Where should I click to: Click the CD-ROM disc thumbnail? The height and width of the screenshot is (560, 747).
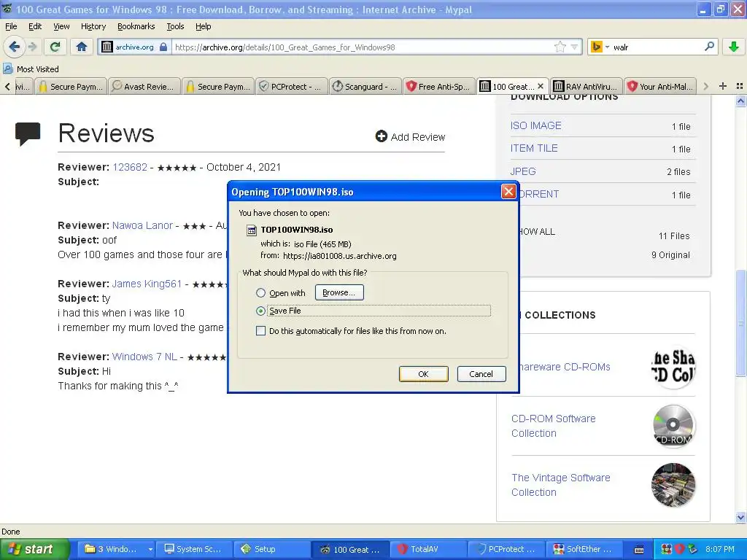[x=673, y=426]
